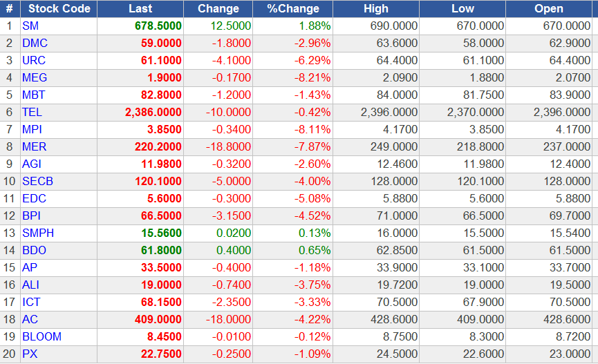
Task: Click SM's last price 678.5000
Action: (158, 26)
